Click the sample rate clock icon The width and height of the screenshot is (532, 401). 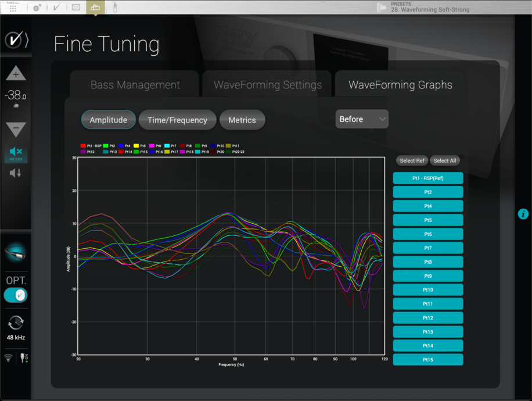point(16,323)
